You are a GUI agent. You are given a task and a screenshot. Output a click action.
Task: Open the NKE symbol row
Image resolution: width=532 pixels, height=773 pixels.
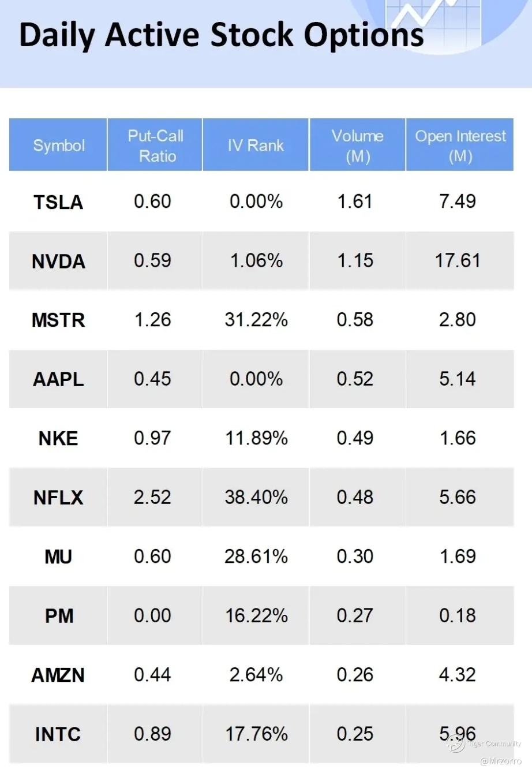click(58, 439)
